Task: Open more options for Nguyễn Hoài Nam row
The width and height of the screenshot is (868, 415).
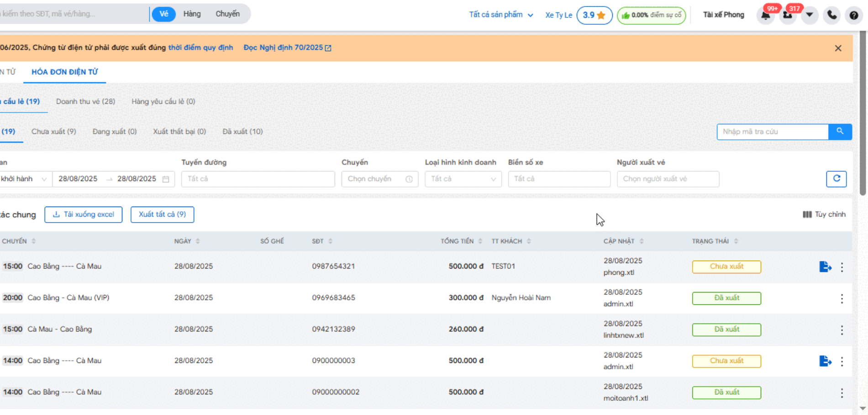Action: coord(842,298)
